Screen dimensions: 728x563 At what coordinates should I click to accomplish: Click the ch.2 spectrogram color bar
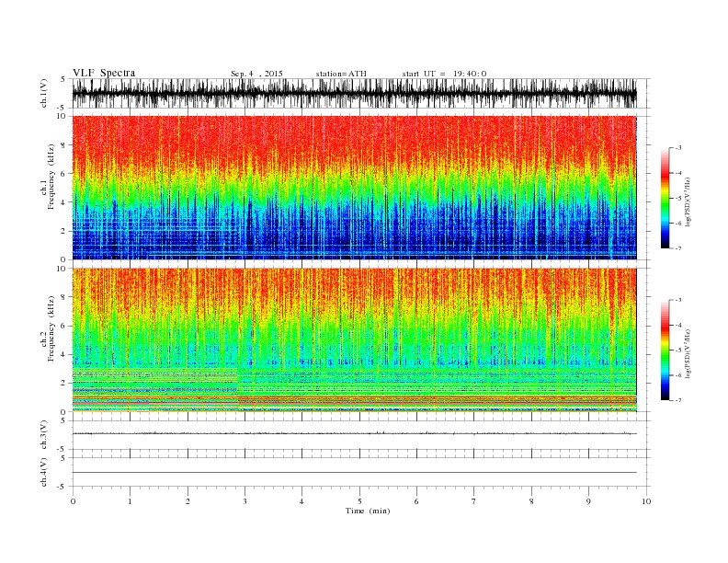pos(665,350)
